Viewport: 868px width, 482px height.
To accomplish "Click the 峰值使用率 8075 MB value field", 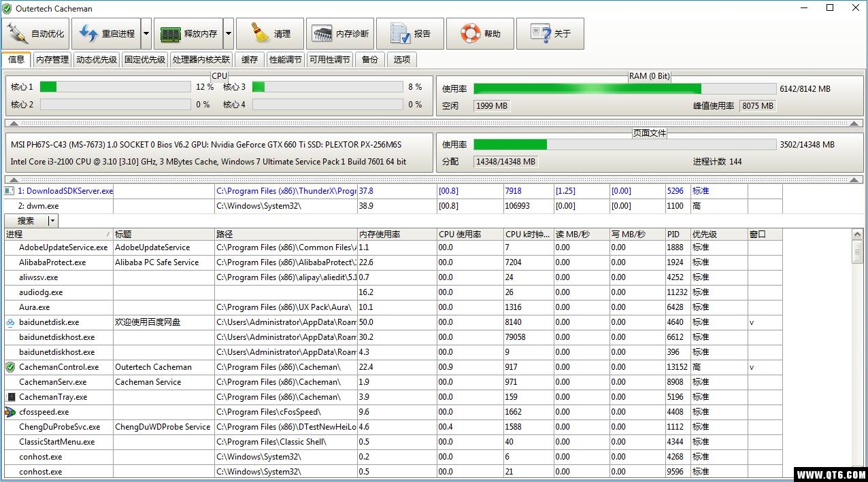I will coord(758,106).
